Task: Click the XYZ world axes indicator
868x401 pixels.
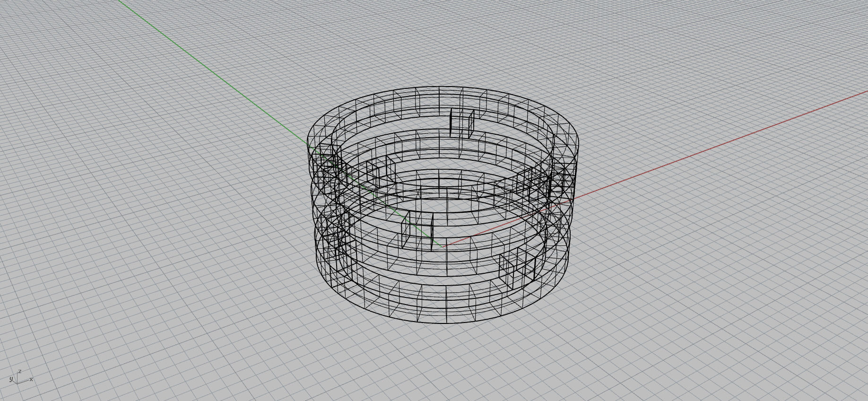Action: click(x=20, y=377)
